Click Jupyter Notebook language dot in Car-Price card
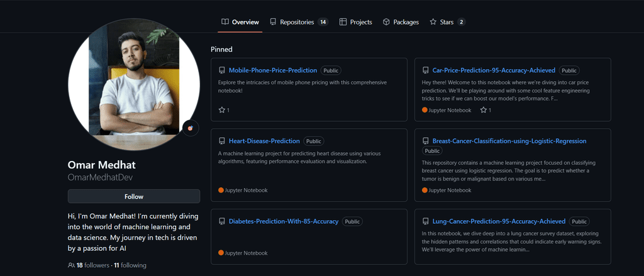This screenshot has width=644, height=276. pyautogui.click(x=425, y=110)
